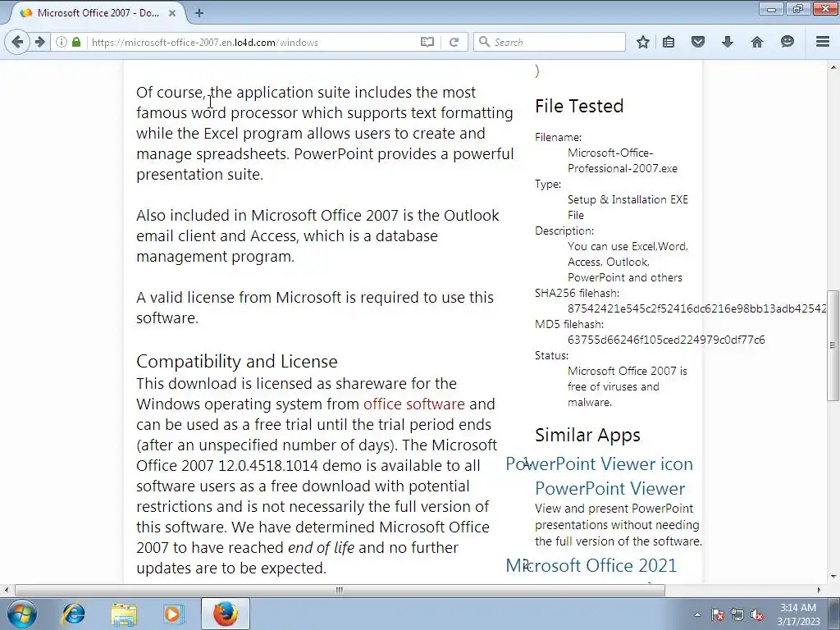This screenshot has height=630, width=840.
Task: Click the Setup & Installation EXE File text
Action: pyautogui.click(x=628, y=208)
